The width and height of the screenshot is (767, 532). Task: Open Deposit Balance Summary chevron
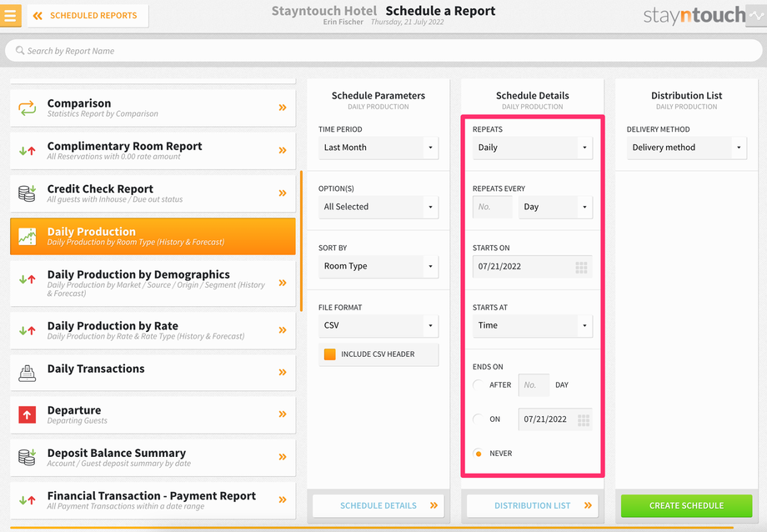[283, 457]
